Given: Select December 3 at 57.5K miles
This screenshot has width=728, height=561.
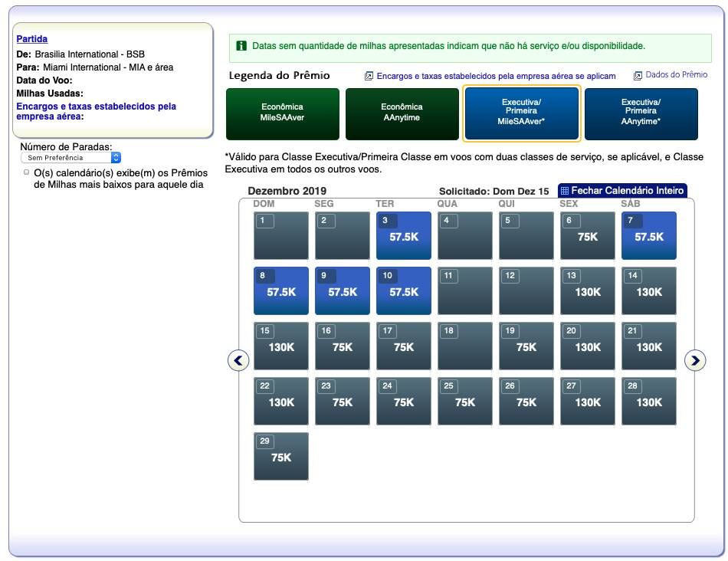Looking at the screenshot, I should [404, 235].
